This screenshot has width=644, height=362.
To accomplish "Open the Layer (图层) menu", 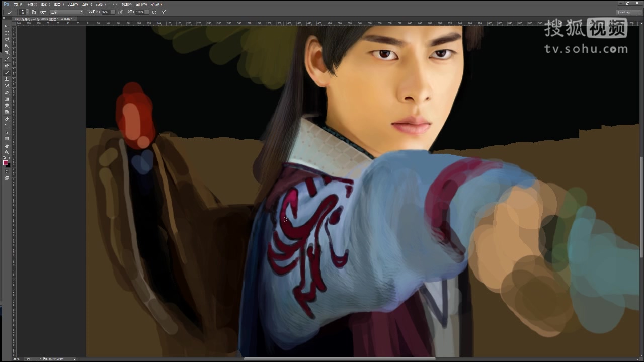I will (59, 4).
